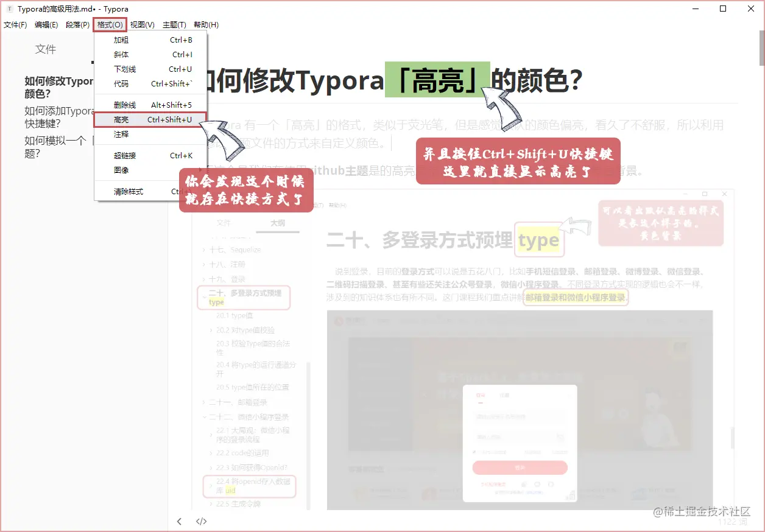Collapse sidebar using left chevron icon
This screenshot has height=532, width=765.
click(179, 521)
